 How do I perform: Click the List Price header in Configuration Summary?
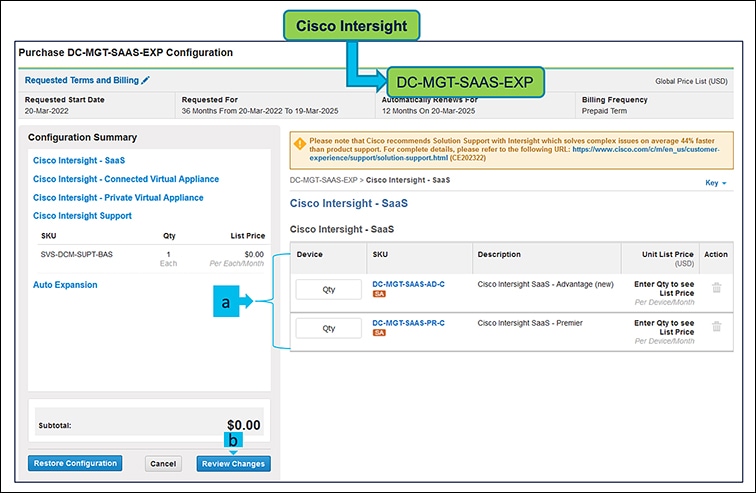[x=247, y=236]
